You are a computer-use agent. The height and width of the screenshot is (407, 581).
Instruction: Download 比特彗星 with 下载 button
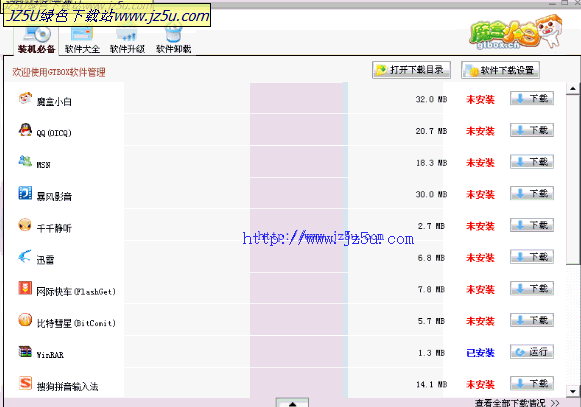pyautogui.click(x=532, y=320)
